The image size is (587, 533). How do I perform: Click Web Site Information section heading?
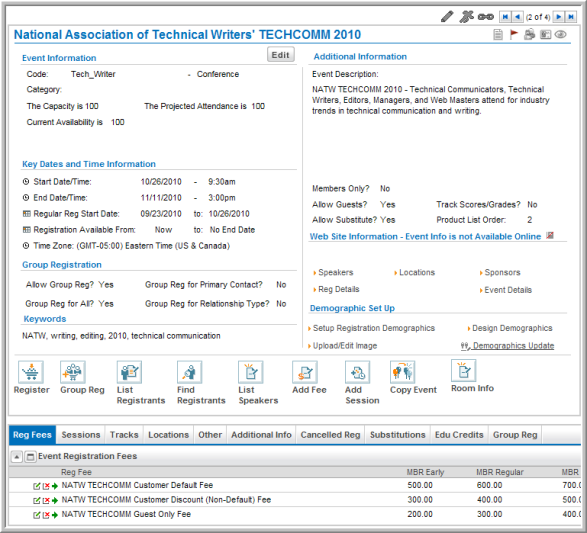coord(425,237)
